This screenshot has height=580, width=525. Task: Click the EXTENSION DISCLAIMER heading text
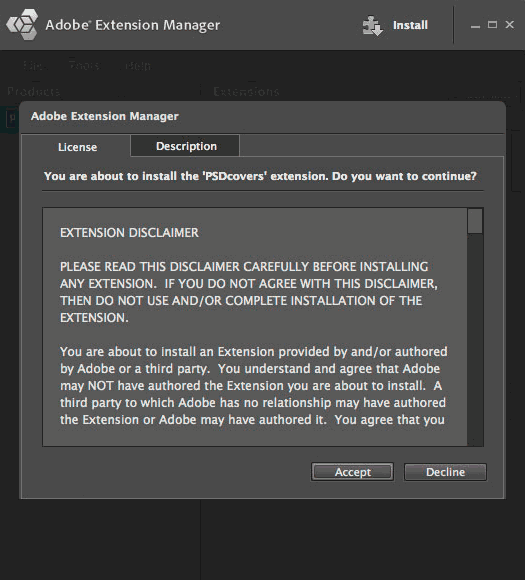pos(129,233)
